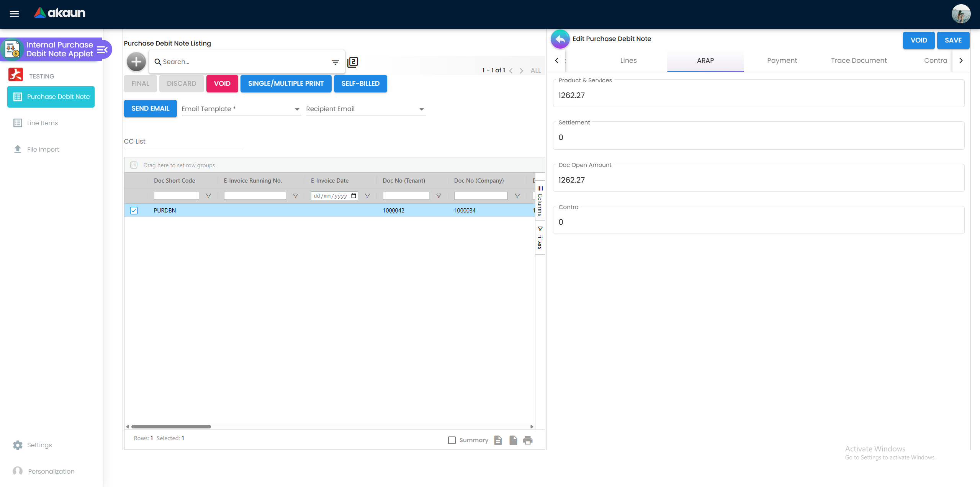Open the Filters side panel
This screenshot has width=980, height=487.
(x=540, y=238)
